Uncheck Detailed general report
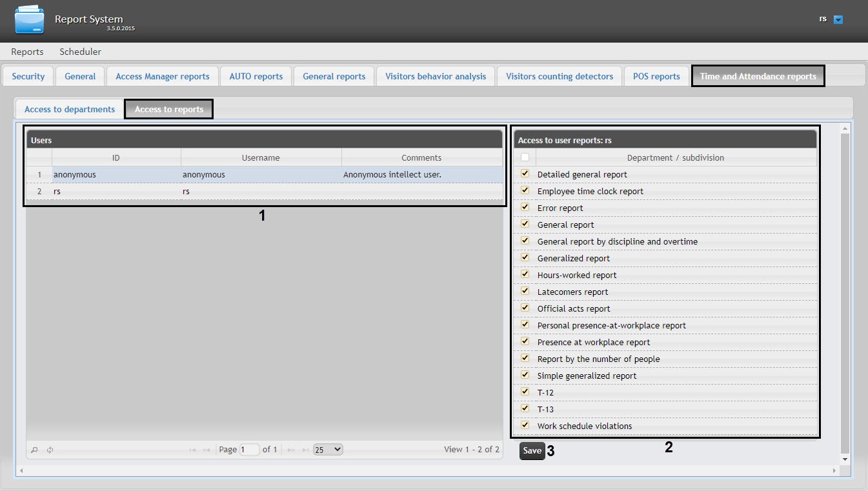The image size is (868, 491). coord(525,174)
